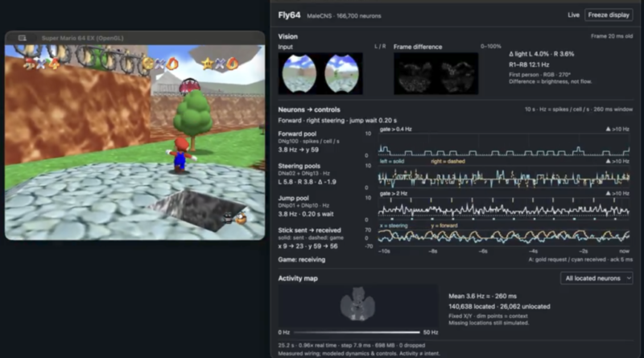644x358 pixels.
Task: Click the '3.8 Hz → y 59' value
Action: [298, 150]
